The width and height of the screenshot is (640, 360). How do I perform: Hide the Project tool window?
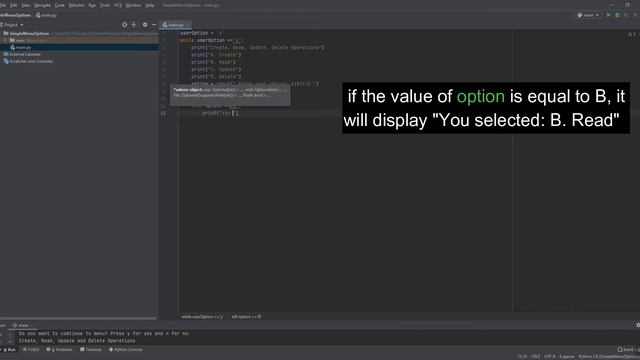point(154,25)
